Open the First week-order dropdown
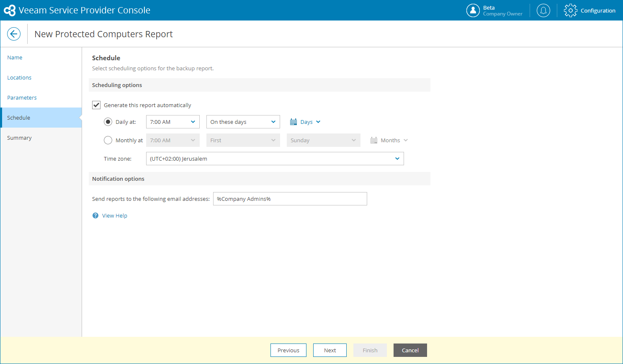623x364 pixels. [243, 140]
